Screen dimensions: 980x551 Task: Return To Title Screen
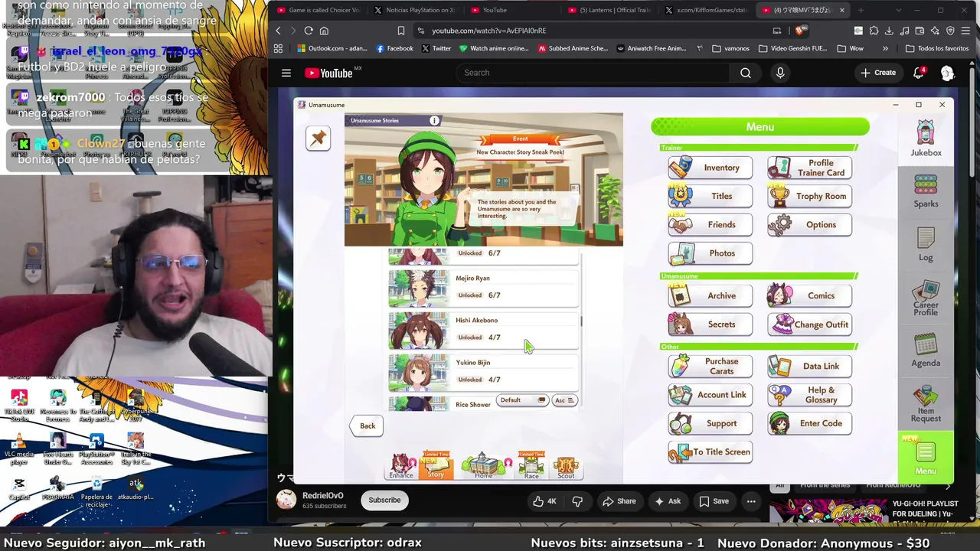[x=710, y=452]
